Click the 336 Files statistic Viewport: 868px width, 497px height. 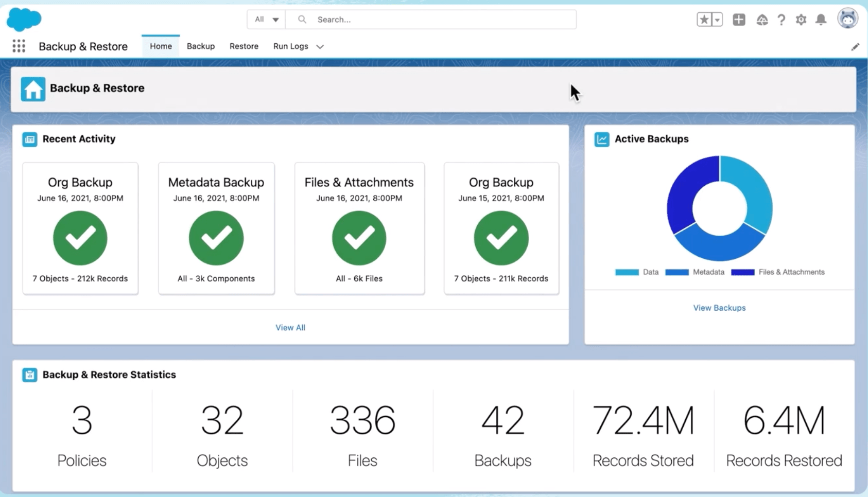362,435
